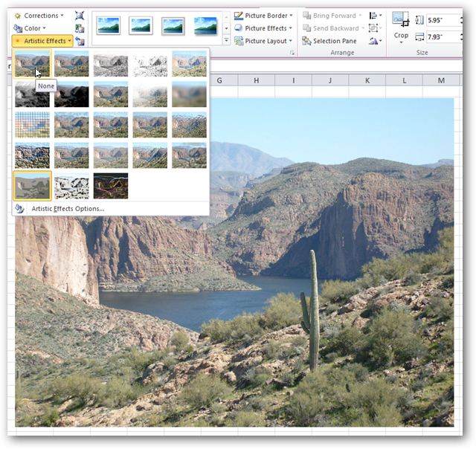Apply the Paint Brush effect thumbnail
The height and width of the screenshot is (449, 476).
[111, 94]
